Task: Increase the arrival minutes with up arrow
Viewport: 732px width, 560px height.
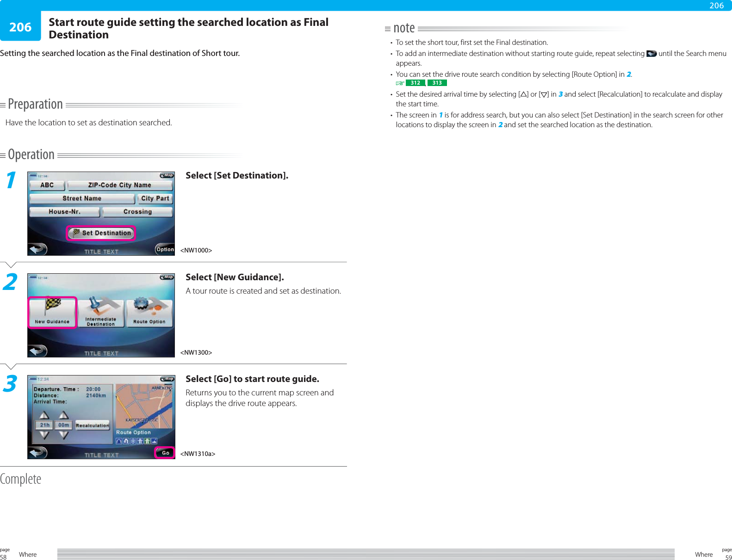Action: (63, 415)
